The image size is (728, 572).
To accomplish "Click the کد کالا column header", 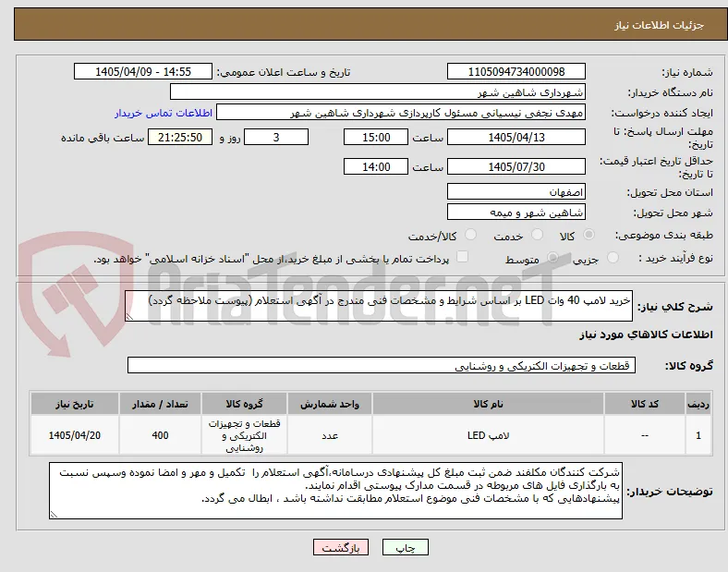I will tap(645, 404).
